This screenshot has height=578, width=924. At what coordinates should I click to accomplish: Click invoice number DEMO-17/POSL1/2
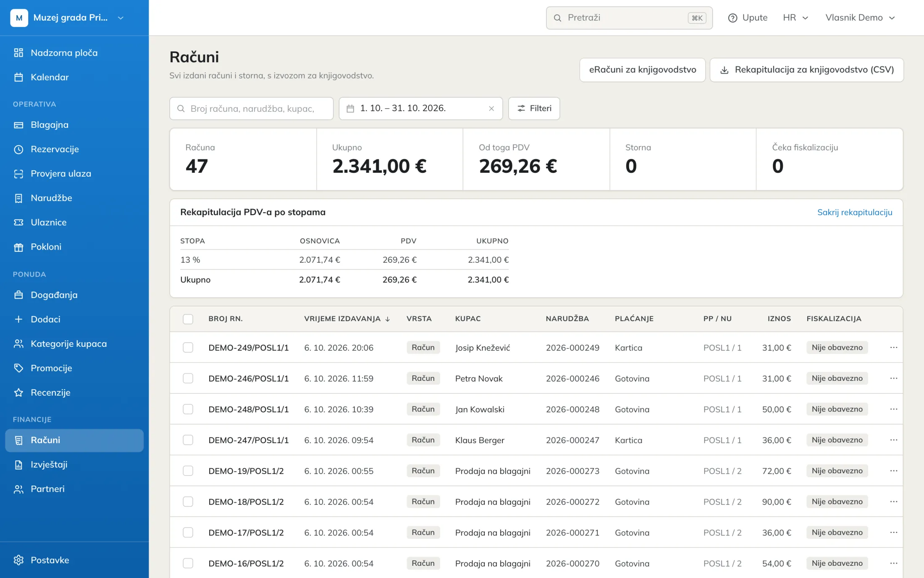pos(246,533)
